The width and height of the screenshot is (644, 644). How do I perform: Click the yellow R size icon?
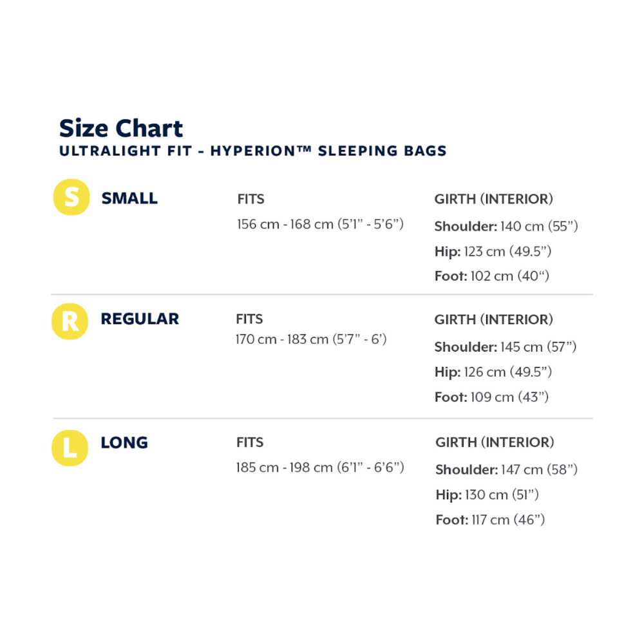70,321
